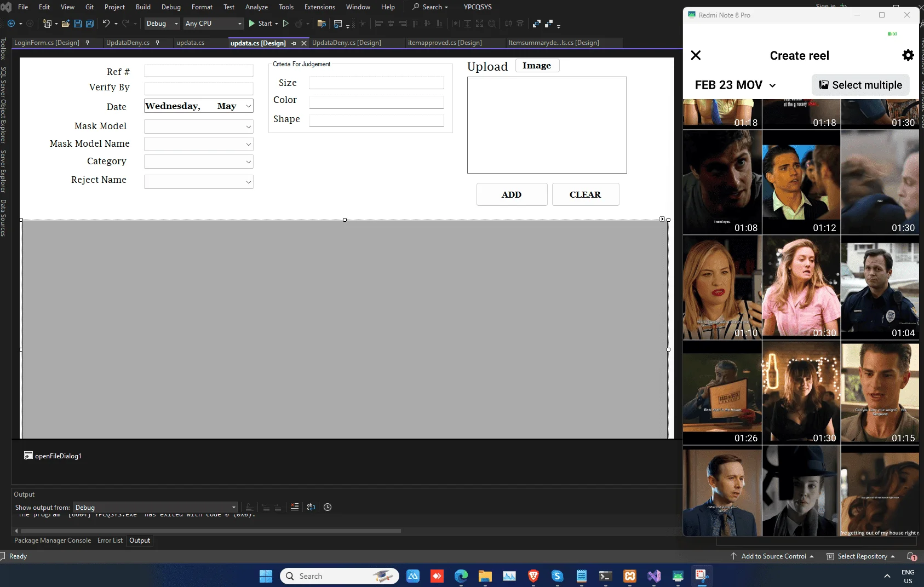The height and width of the screenshot is (587, 924).
Task: Click Add to Source Control
Action: (x=773, y=556)
